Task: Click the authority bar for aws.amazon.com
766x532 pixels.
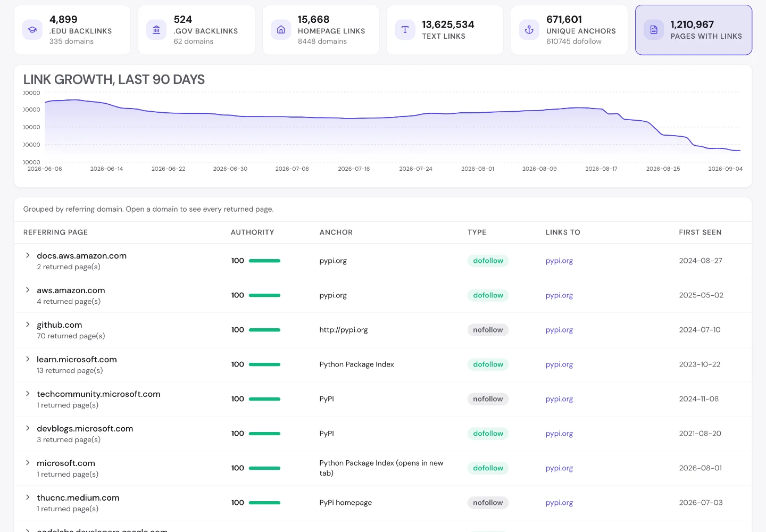Action: click(264, 295)
